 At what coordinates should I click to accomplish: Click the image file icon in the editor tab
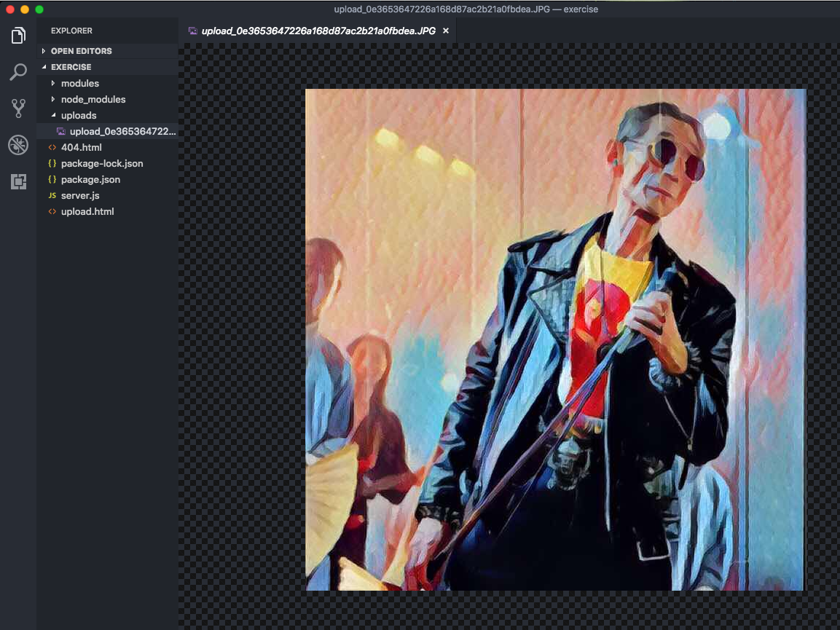pos(193,31)
